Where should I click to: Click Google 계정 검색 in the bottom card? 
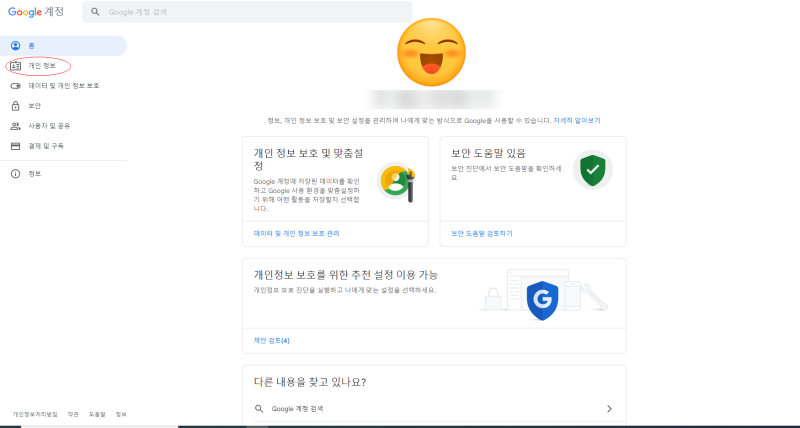[x=297, y=409]
